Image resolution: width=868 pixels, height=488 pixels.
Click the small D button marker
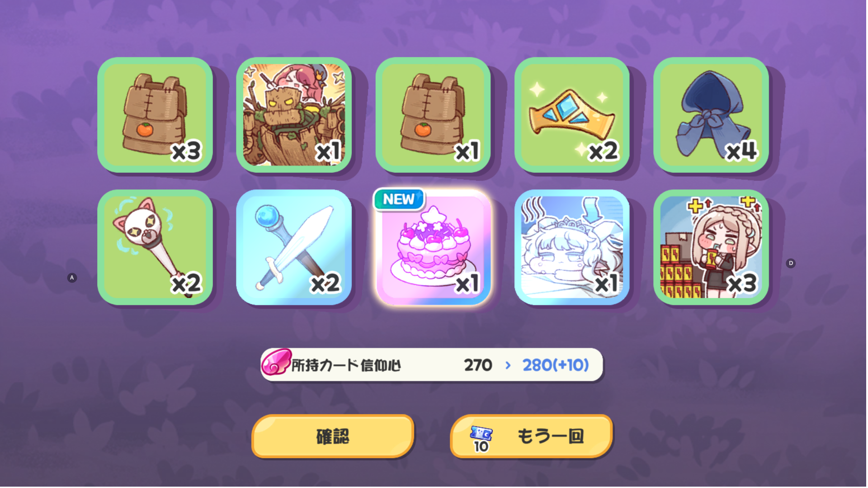click(x=791, y=263)
